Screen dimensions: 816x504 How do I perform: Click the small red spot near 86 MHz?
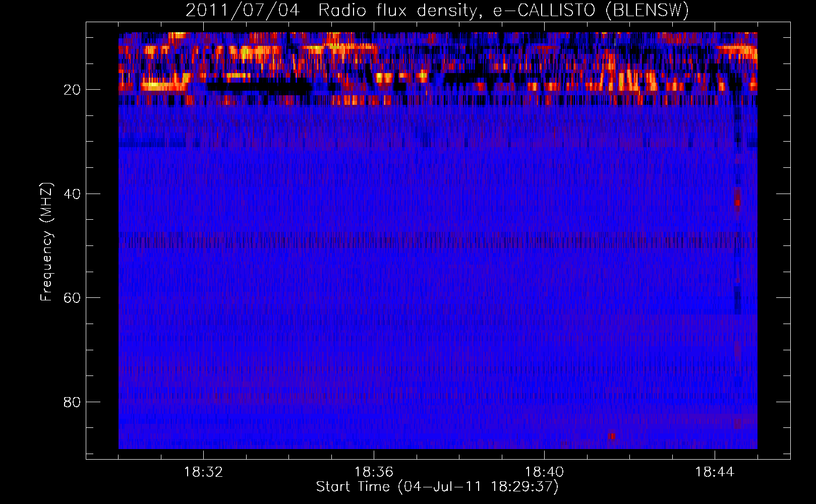click(611, 435)
